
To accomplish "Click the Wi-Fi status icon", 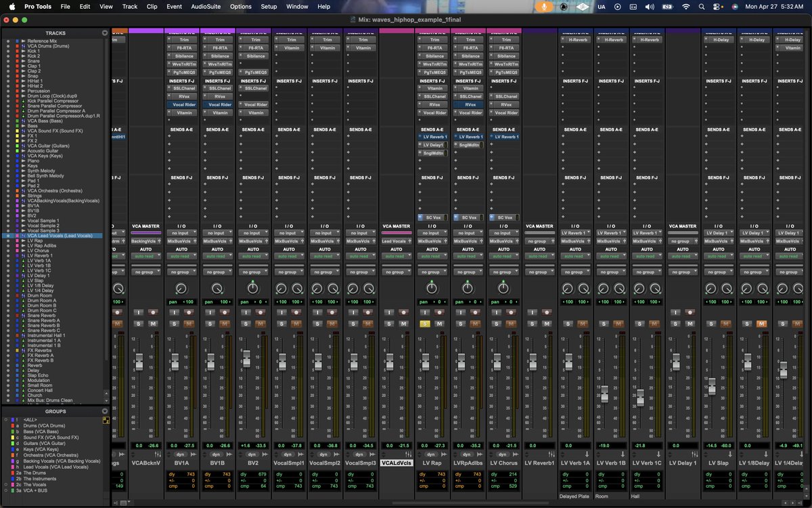I will (x=685, y=6).
